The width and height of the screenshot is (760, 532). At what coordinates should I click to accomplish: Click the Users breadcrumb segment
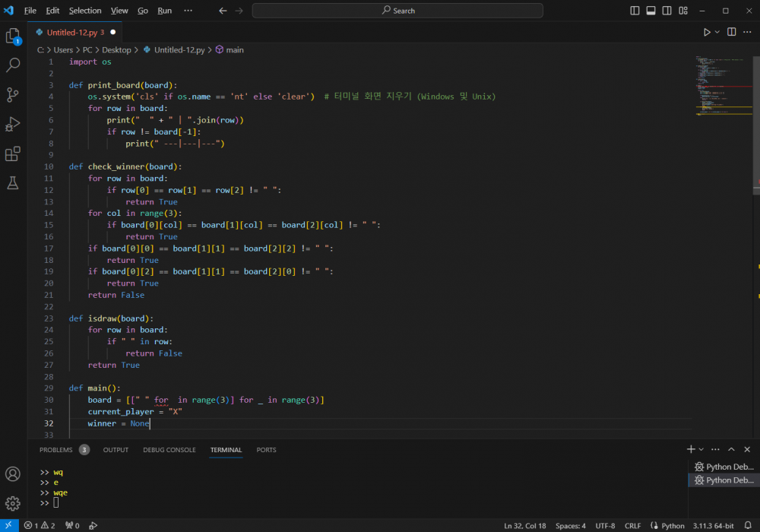(x=63, y=50)
